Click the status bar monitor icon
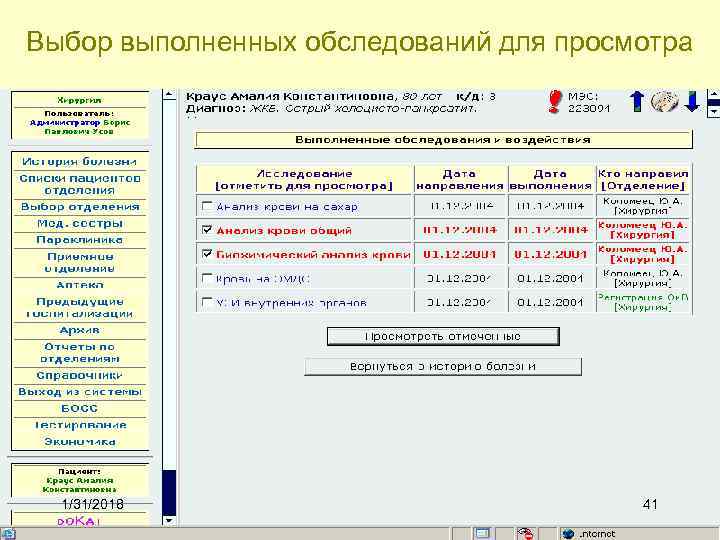720x540 pixels. [482, 534]
